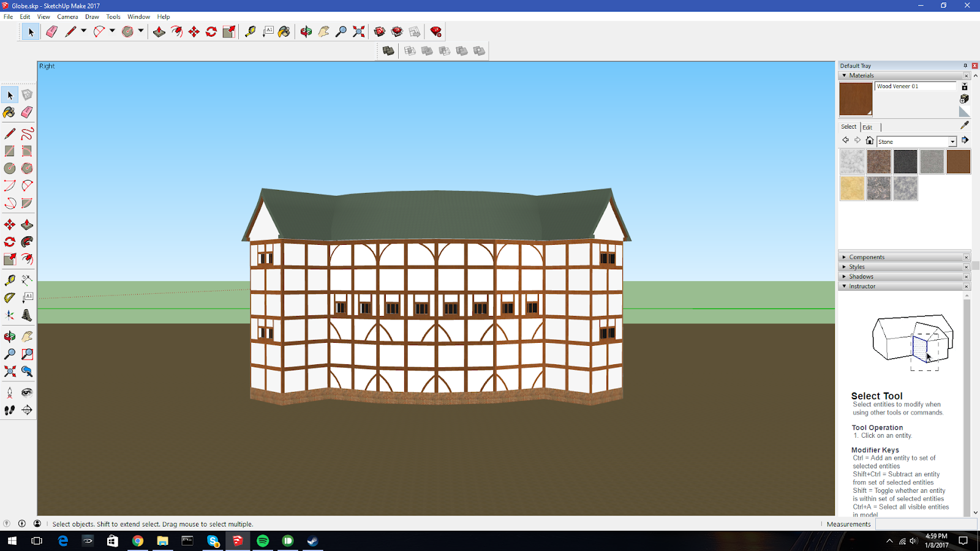Switch to the Edit tab in Materials
Image resolution: width=980 pixels, height=551 pixels.
point(867,127)
